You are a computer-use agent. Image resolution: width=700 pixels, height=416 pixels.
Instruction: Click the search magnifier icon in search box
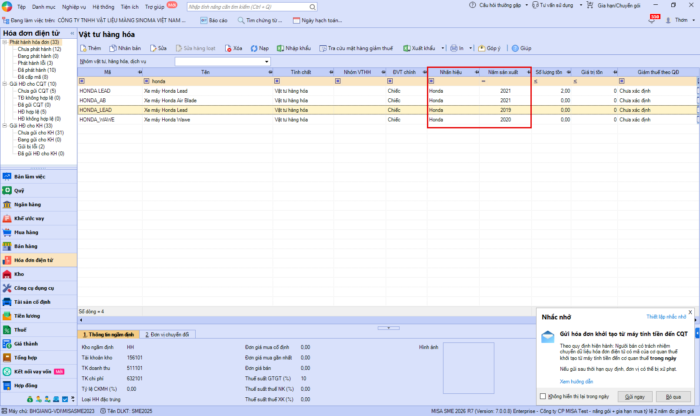point(312,7)
